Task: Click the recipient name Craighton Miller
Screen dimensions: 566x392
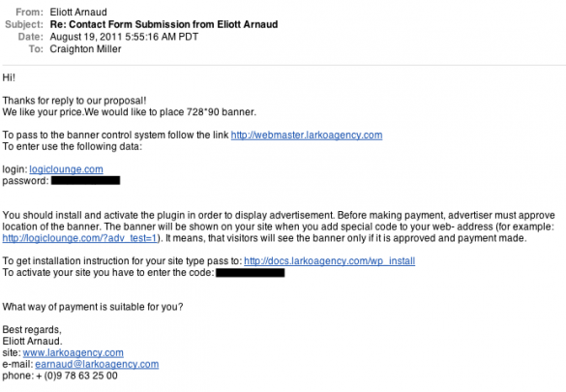Action: click(85, 49)
